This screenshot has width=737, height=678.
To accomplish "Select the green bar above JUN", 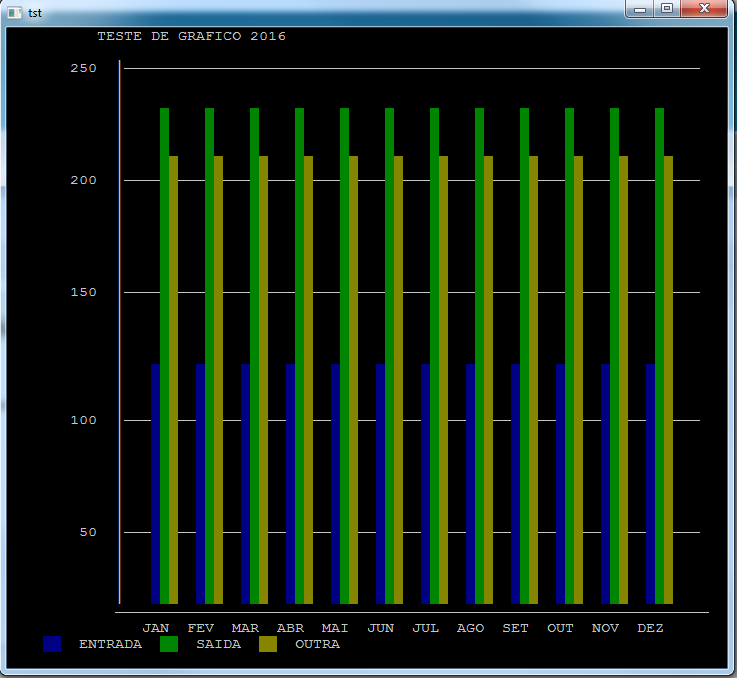I will [390, 350].
